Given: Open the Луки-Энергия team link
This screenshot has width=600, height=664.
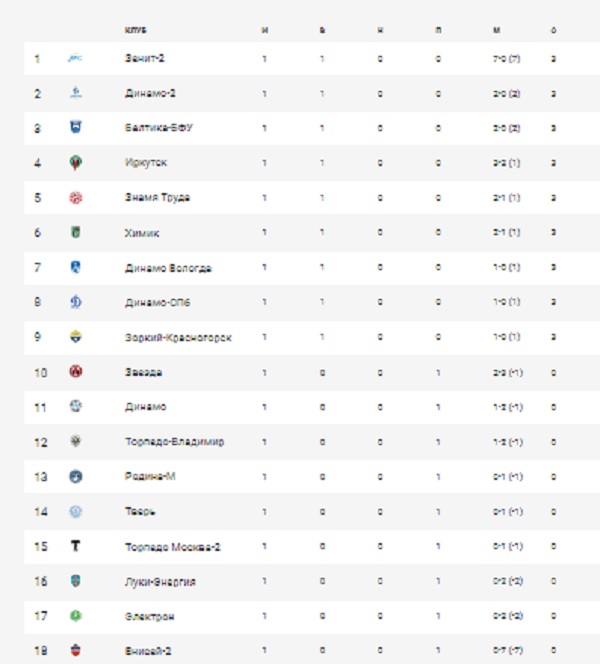Looking at the screenshot, I should (160, 581).
